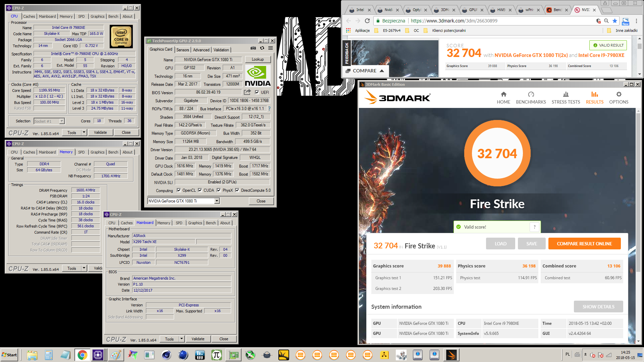Open the OPTIONS section in 3DMark

pos(619,98)
